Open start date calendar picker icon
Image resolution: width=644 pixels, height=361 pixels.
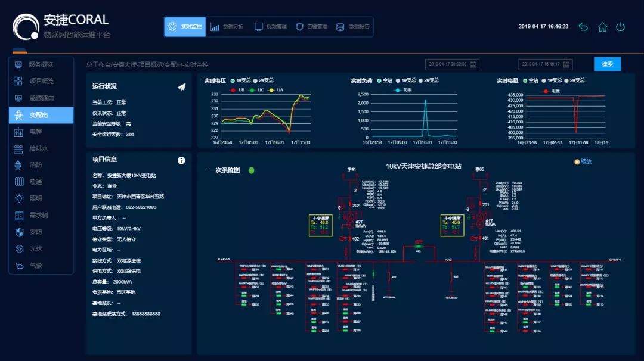[473, 64]
